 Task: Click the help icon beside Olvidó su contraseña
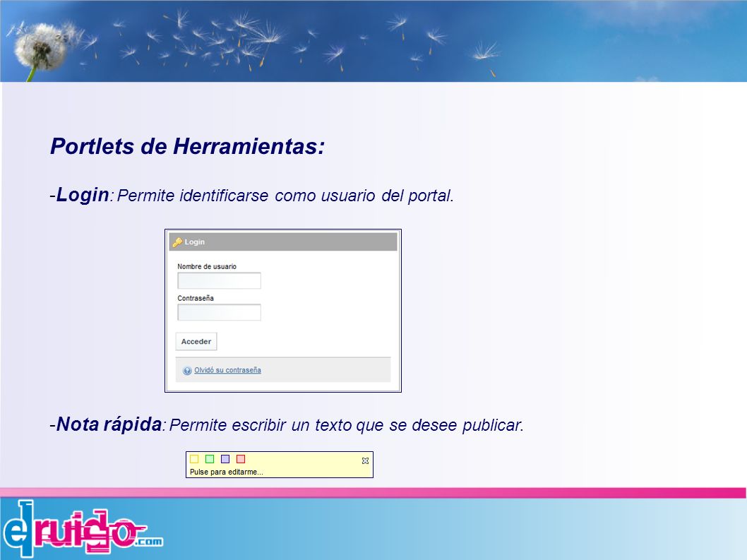[187, 370]
